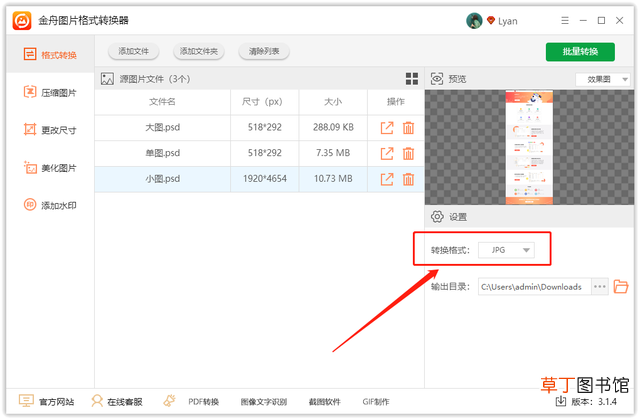Expand the 效果图 preview mode dropdown
This screenshot has width=640, height=420.
coord(603,79)
